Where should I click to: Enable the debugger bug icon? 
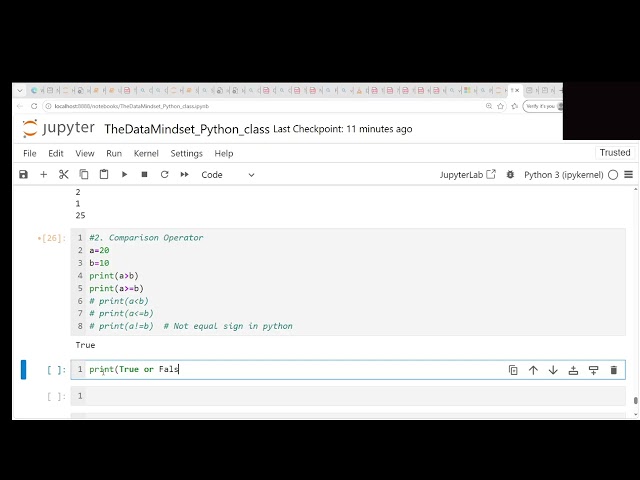click(x=510, y=175)
